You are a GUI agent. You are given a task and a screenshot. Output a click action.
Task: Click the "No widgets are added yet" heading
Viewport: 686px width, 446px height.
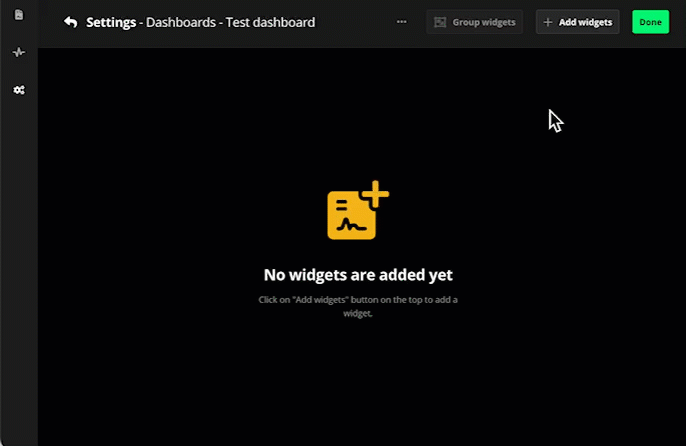(357, 275)
